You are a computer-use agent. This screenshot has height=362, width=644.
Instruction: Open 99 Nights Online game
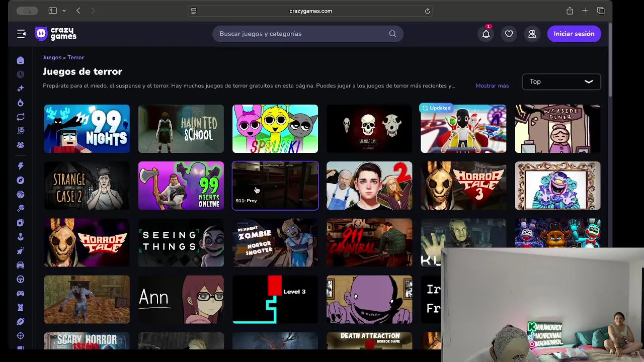pyautogui.click(x=181, y=186)
